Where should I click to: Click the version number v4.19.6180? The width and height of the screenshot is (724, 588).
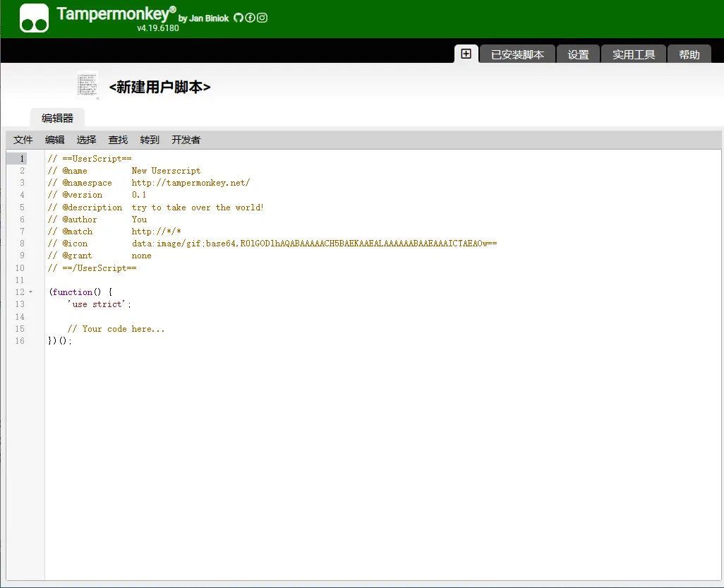[x=158, y=28]
